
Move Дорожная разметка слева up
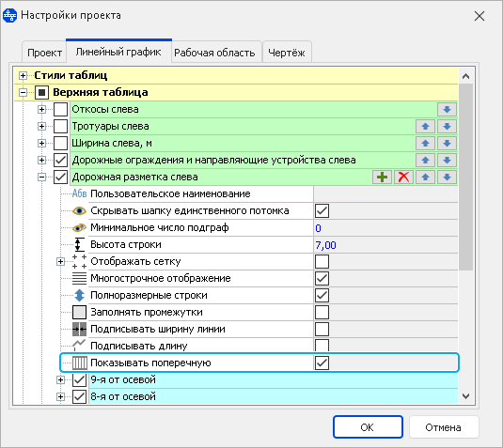pos(425,177)
